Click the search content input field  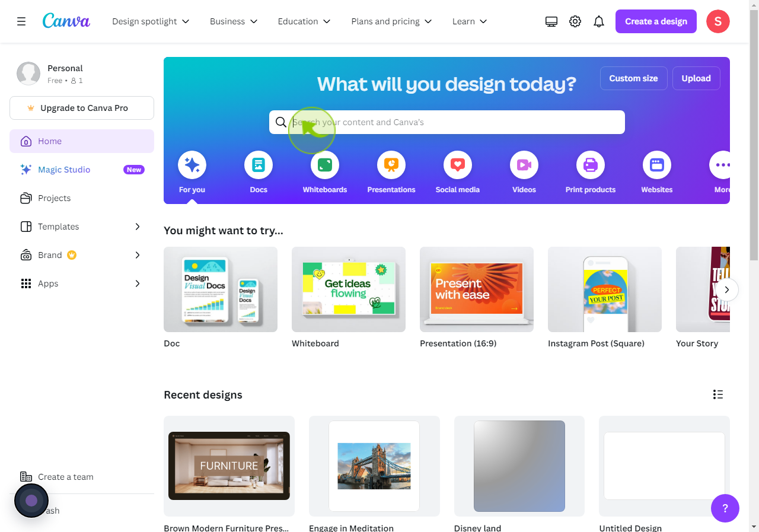point(447,122)
